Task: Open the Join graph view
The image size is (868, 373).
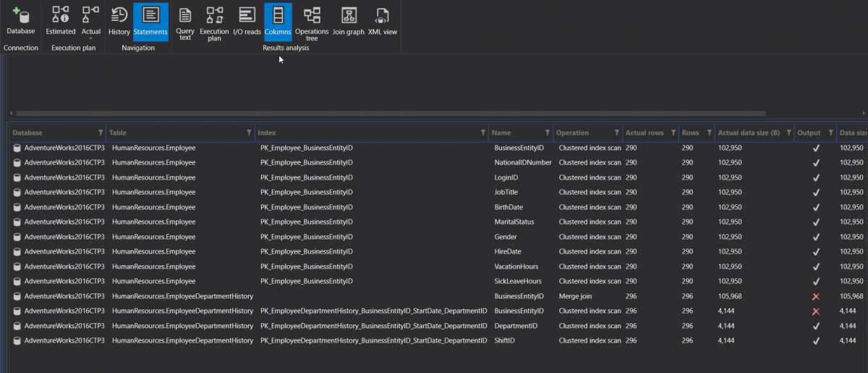Action: coord(349,20)
